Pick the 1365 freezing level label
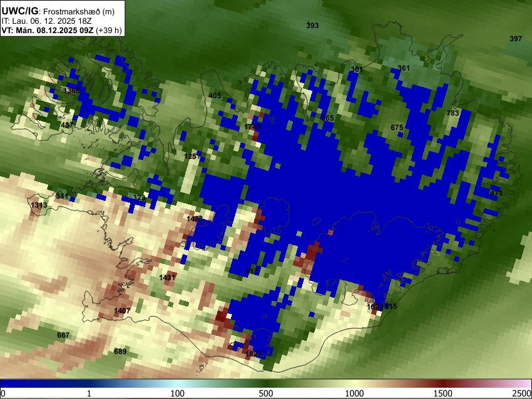The height and width of the screenshot is (399, 532). click(x=71, y=91)
